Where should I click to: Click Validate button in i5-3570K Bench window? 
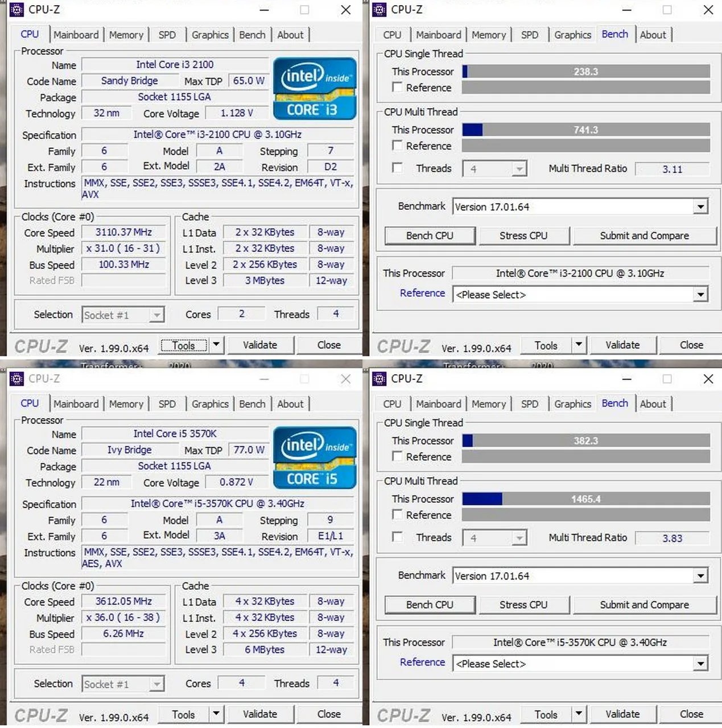point(622,714)
